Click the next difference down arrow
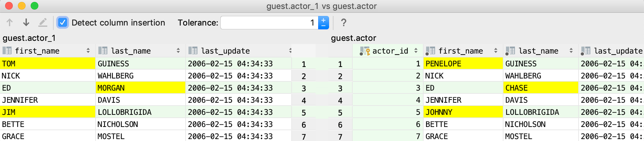This screenshot has height=141, width=644. pyautogui.click(x=26, y=23)
